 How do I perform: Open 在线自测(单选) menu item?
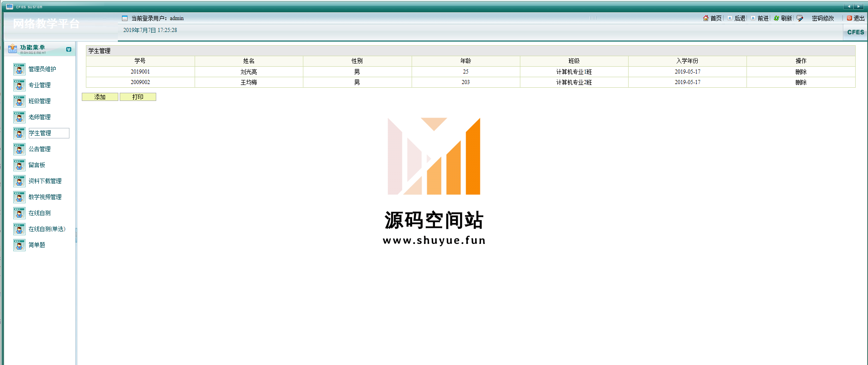[47, 229]
